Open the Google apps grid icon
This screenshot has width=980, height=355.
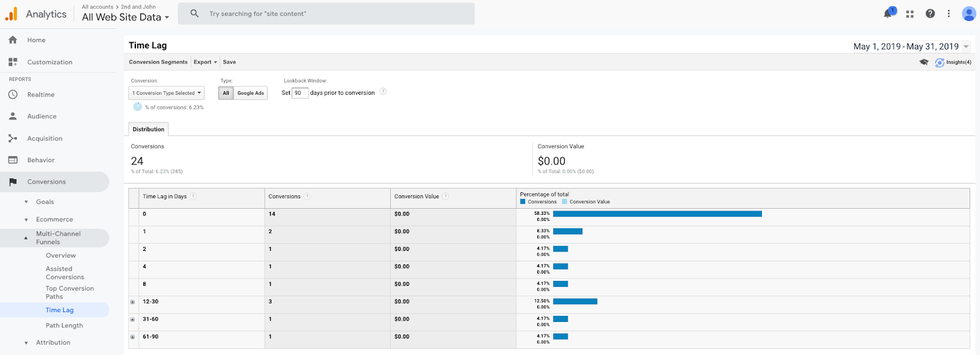(x=910, y=13)
